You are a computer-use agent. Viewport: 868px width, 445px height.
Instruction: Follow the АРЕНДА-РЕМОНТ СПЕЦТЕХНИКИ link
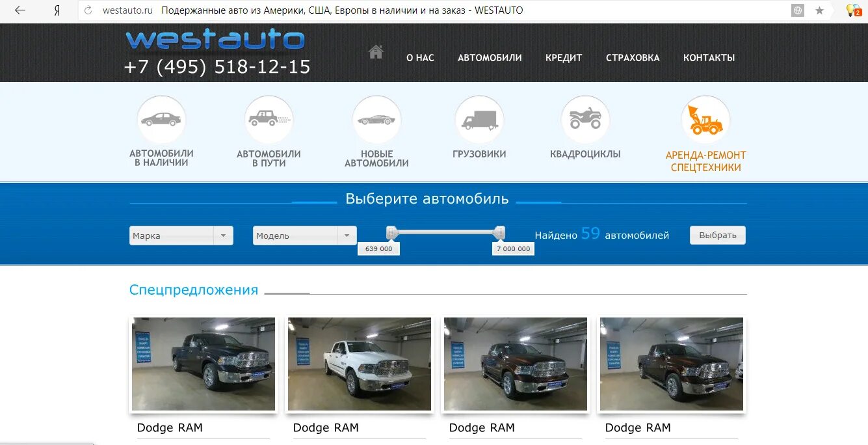[x=705, y=161]
